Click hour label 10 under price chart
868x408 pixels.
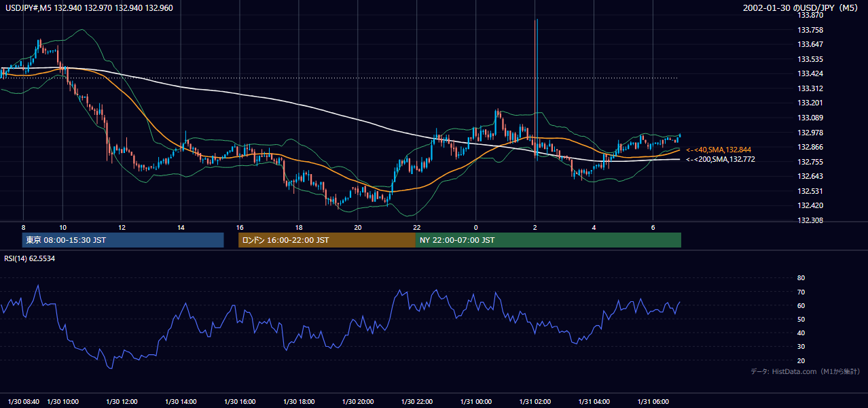[x=62, y=227]
